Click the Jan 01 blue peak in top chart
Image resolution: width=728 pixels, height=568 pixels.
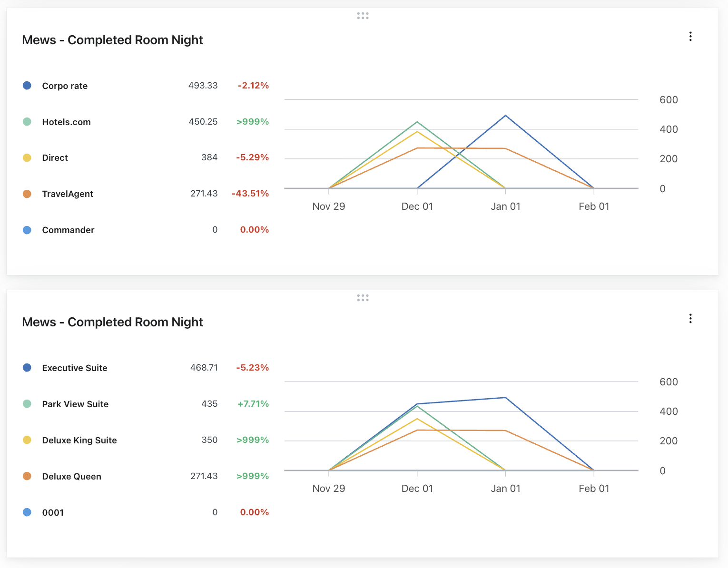[x=505, y=116]
